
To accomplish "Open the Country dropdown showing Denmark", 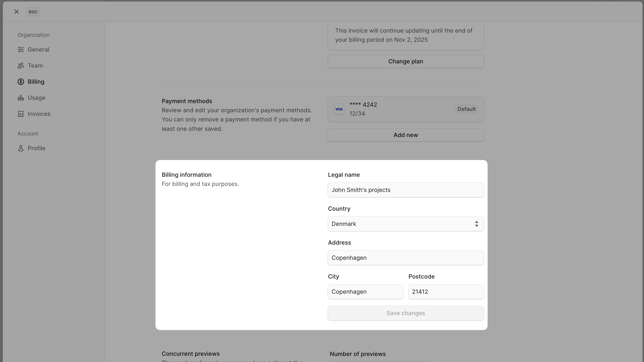I will [x=405, y=224].
